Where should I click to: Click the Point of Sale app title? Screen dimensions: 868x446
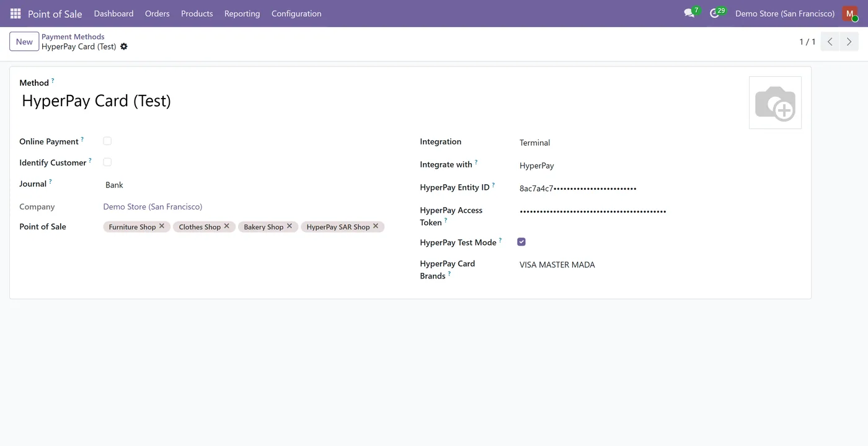pyautogui.click(x=55, y=14)
